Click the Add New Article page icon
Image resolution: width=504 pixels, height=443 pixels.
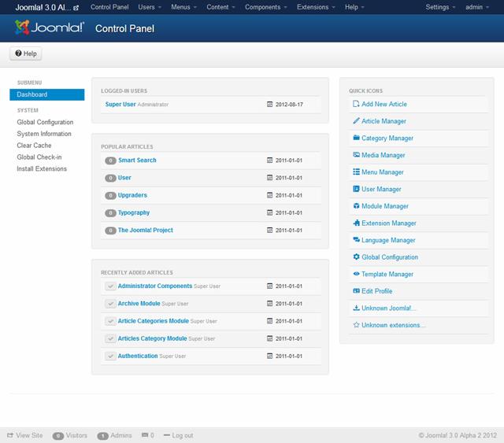(356, 104)
